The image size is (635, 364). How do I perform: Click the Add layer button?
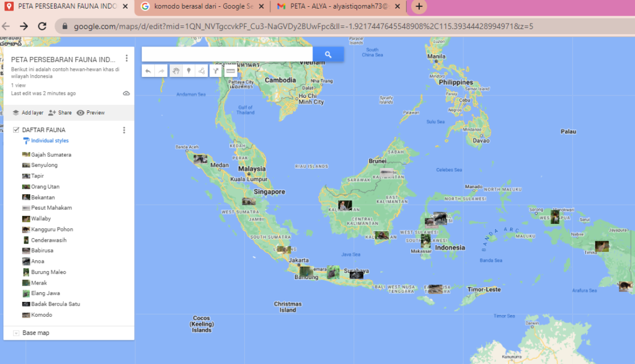[x=28, y=113]
